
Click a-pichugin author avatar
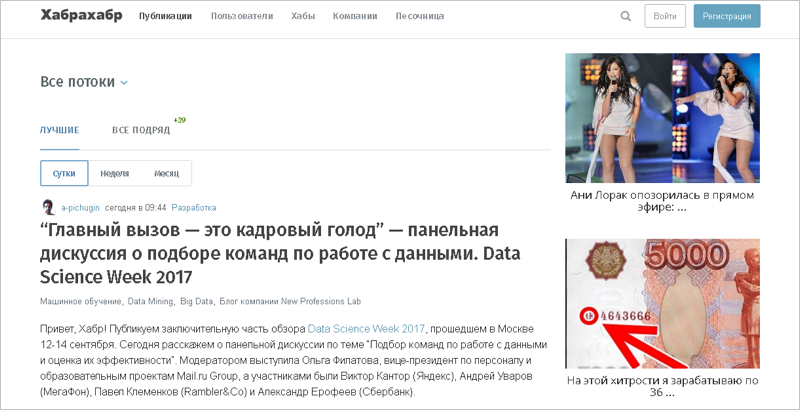tap(48, 208)
